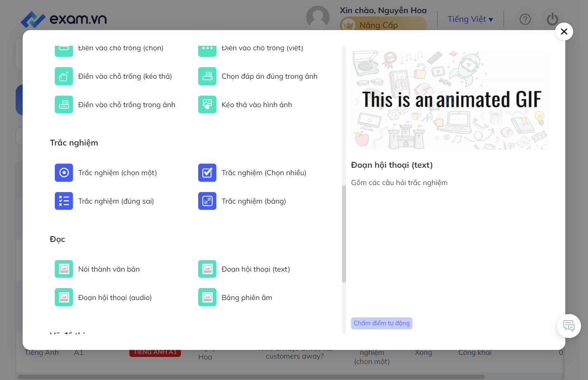588x380 pixels.
Task: Select the 'Trắc nghiệm (Chọn nhiều)' checkbox icon
Action: [207, 173]
